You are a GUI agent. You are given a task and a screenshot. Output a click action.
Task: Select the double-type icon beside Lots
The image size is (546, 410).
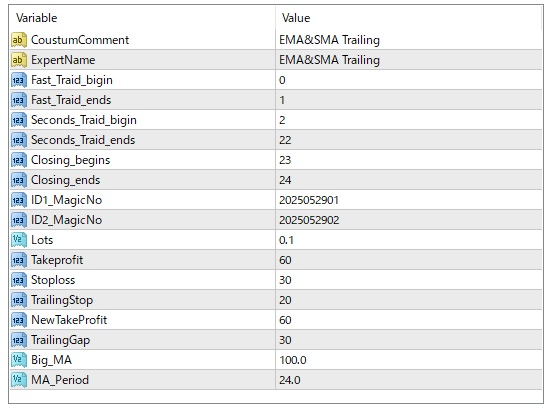click(x=19, y=240)
